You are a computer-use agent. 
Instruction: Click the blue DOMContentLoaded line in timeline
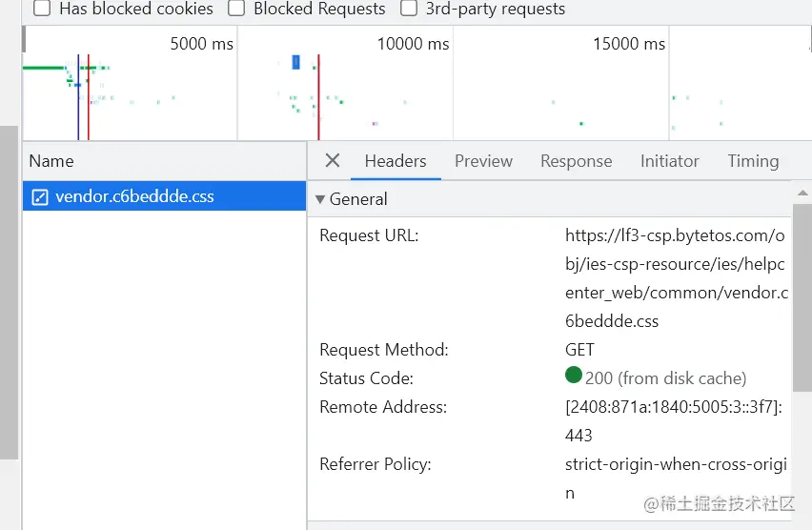(x=78, y=97)
